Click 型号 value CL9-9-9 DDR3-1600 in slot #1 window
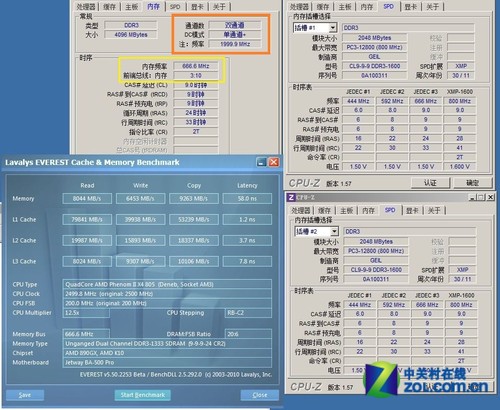The image size is (500, 410). (x=374, y=66)
